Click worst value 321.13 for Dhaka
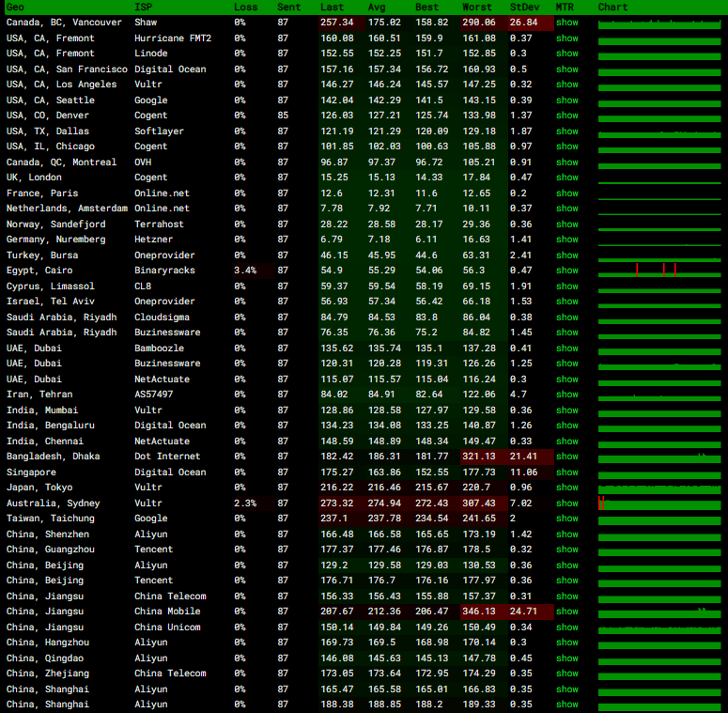The image size is (728, 713). click(x=479, y=457)
